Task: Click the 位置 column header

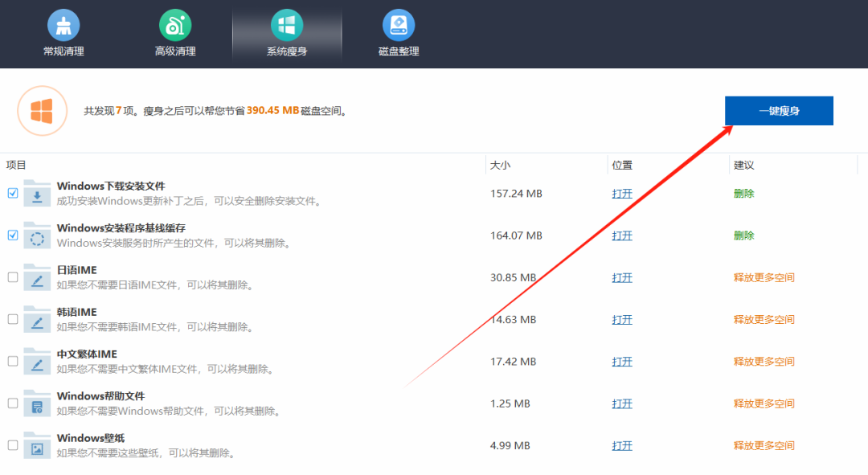Action: (622, 165)
